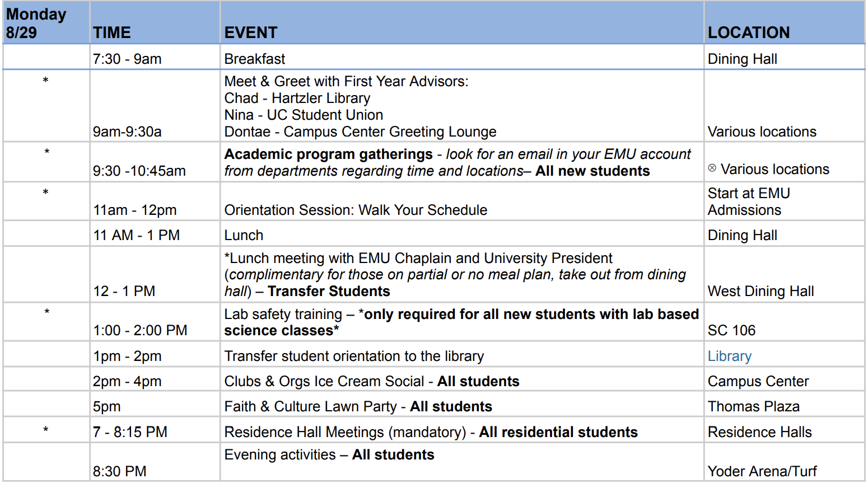This screenshot has height=488, width=868.
Task: Click the asterisk next to 9am-9:30a row
Action: [46, 81]
